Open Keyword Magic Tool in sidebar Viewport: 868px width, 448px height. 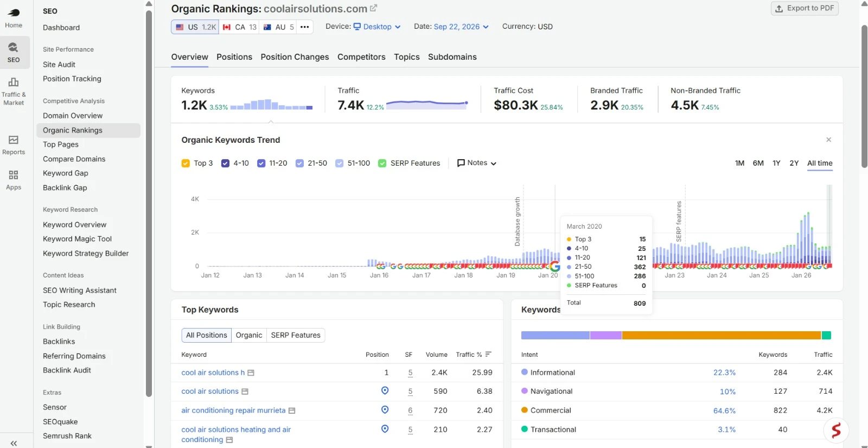[77, 239]
